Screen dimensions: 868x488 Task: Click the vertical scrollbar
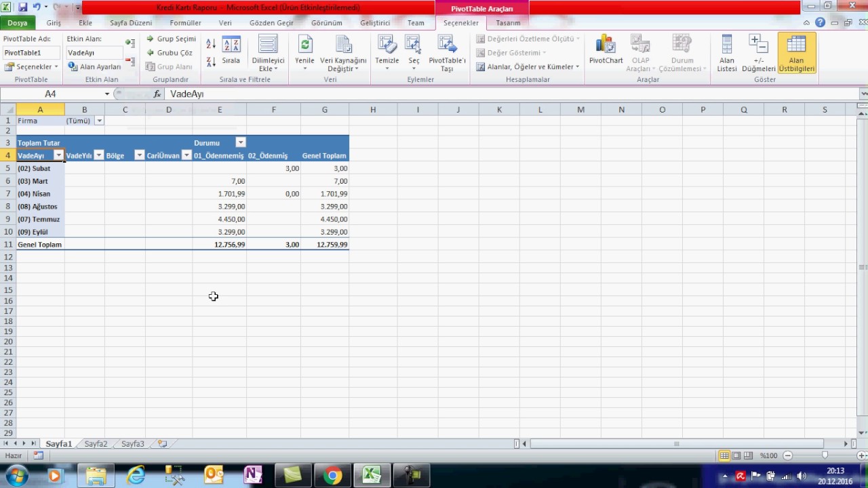pos(863,268)
